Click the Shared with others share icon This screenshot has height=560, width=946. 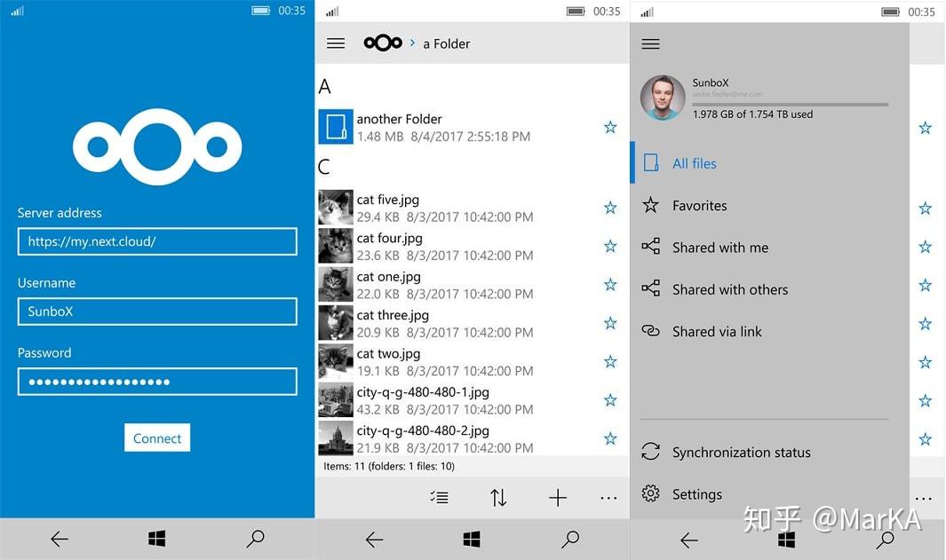(x=650, y=288)
